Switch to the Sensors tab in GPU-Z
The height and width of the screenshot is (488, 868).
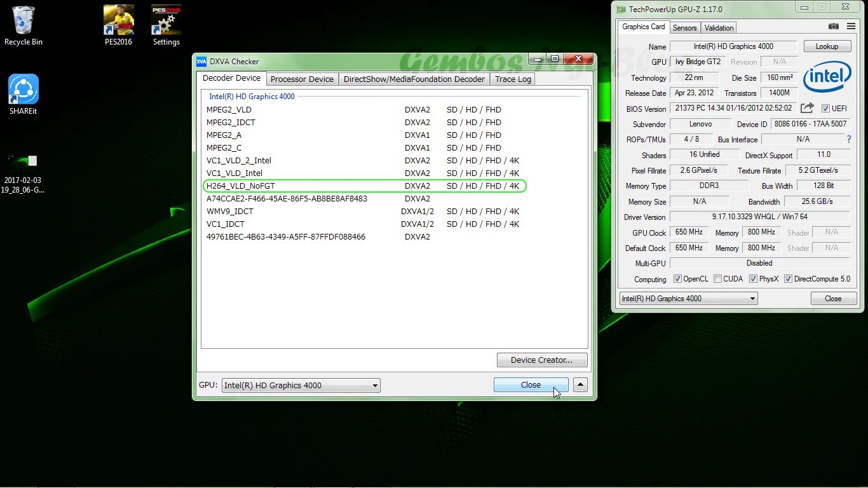coord(685,28)
